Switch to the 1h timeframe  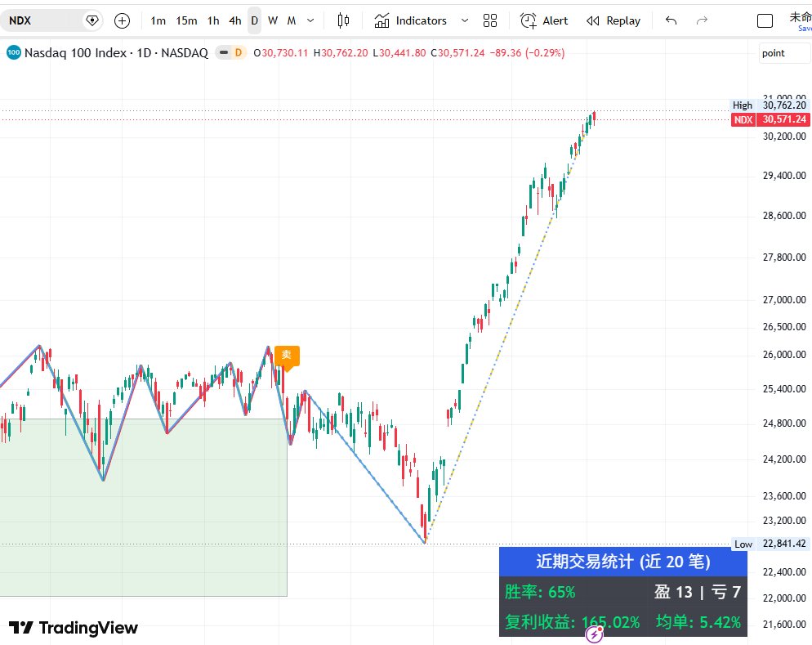coord(213,20)
